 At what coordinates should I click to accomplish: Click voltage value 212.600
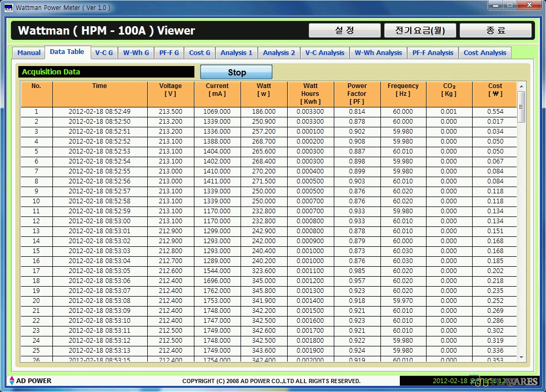171,271
